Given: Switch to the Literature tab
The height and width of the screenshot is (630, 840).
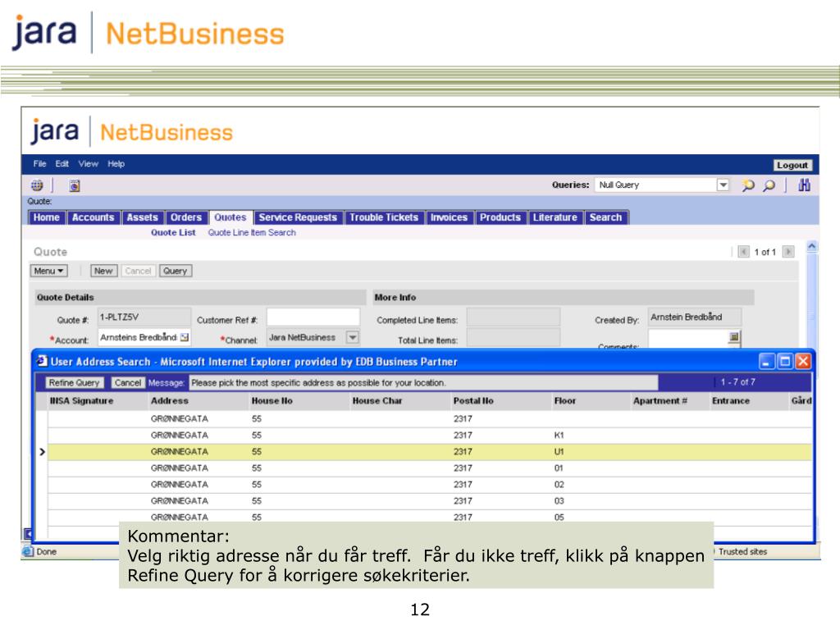Looking at the screenshot, I should (555, 217).
